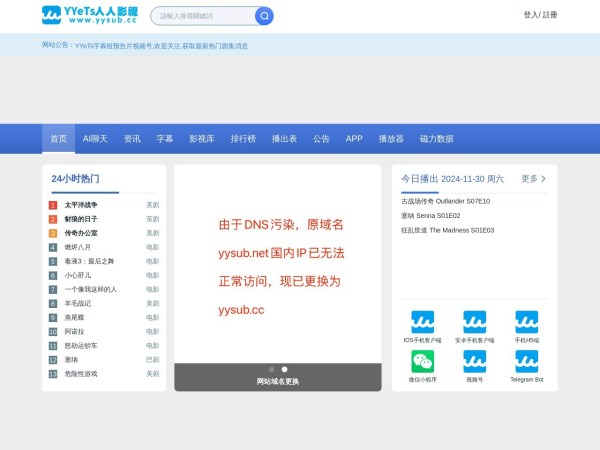Select the second carousel indicator dot
The height and width of the screenshot is (450, 600).
pos(284,369)
